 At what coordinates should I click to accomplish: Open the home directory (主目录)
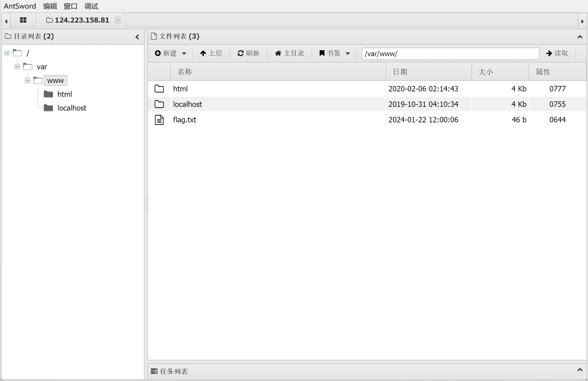(289, 53)
